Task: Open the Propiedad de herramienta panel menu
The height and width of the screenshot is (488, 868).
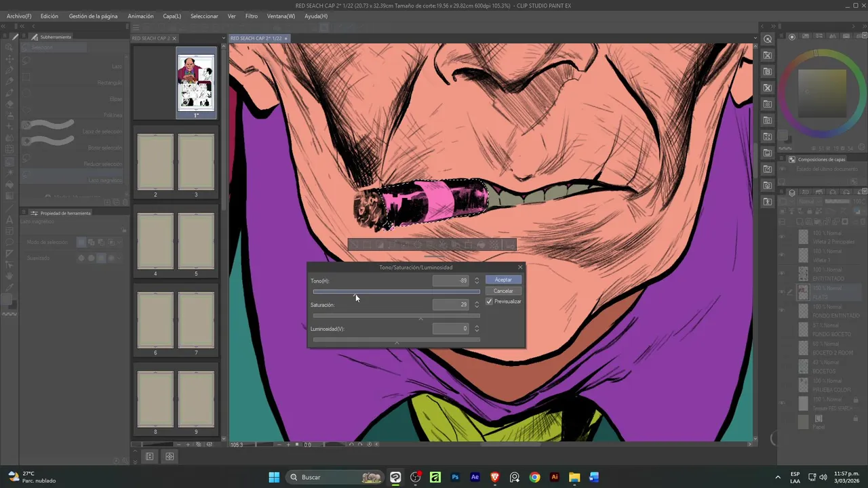Action: coord(24,213)
